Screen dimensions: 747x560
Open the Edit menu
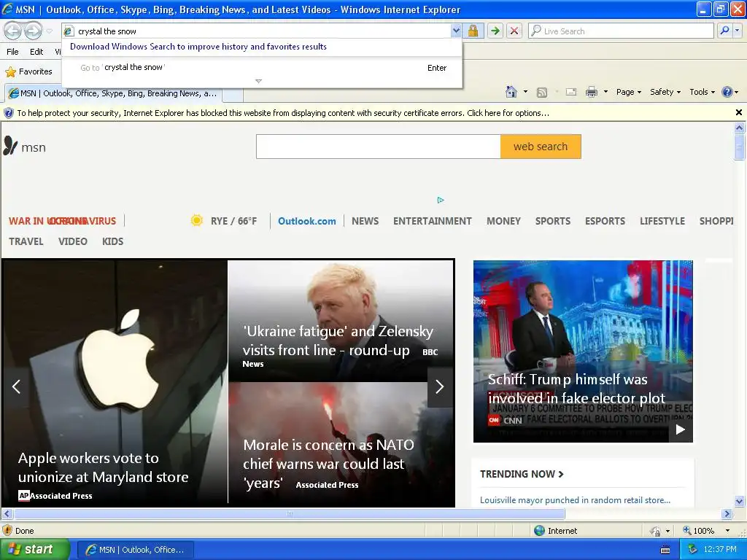(36, 52)
